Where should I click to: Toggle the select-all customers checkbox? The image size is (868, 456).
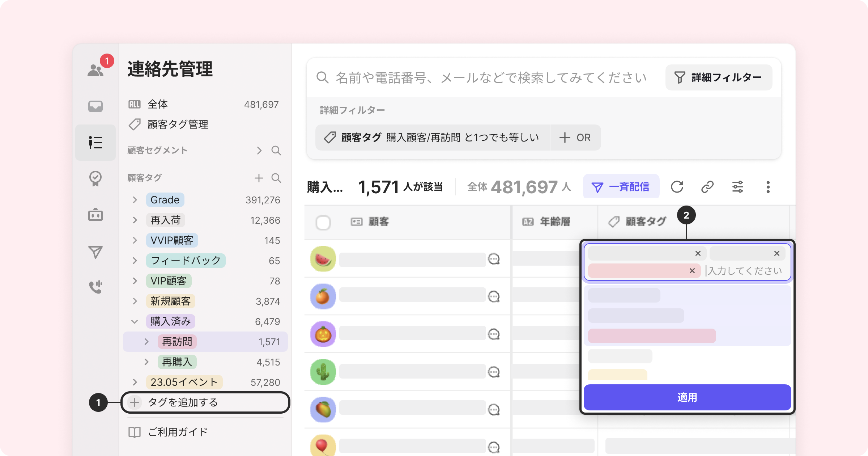(x=323, y=222)
